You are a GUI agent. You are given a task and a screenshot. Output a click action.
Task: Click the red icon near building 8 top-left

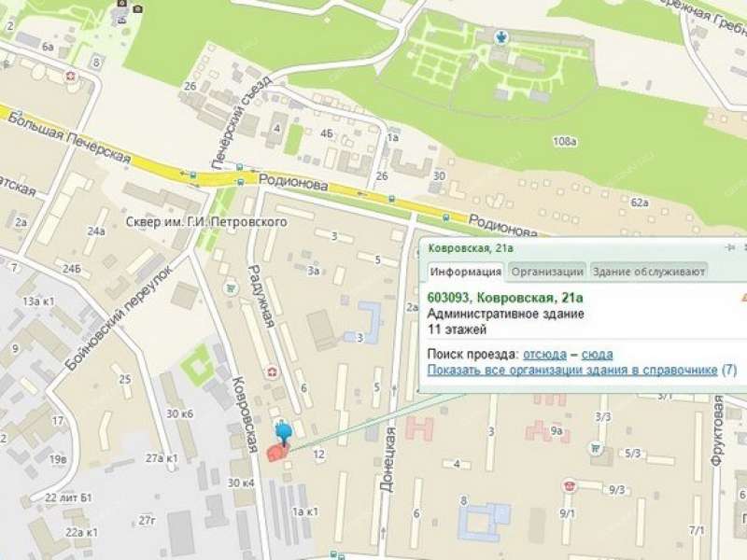point(71,73)
